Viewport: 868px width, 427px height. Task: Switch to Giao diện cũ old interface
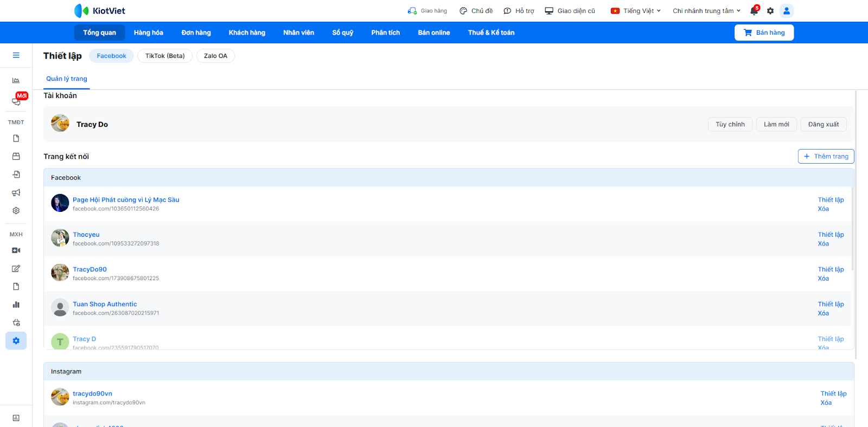click(x=570, y=11)
